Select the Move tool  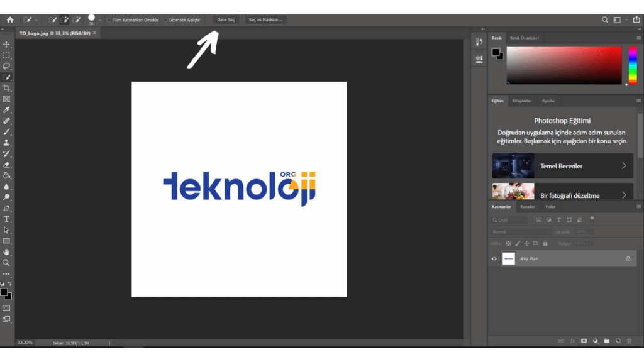point(6,45)
